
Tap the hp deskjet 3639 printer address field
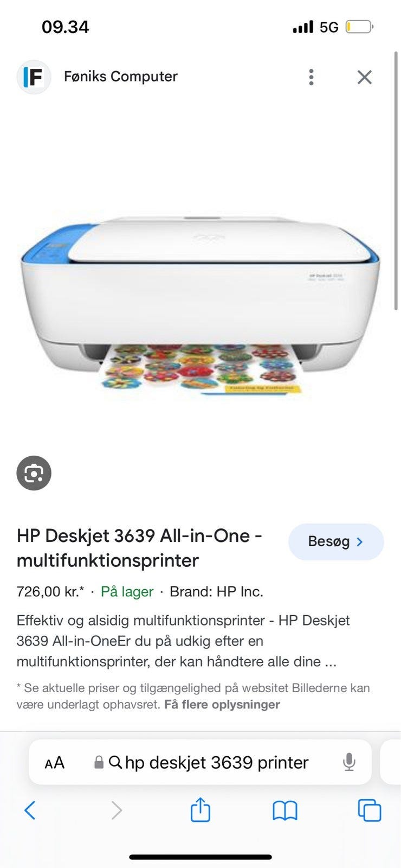click(200, 762)
